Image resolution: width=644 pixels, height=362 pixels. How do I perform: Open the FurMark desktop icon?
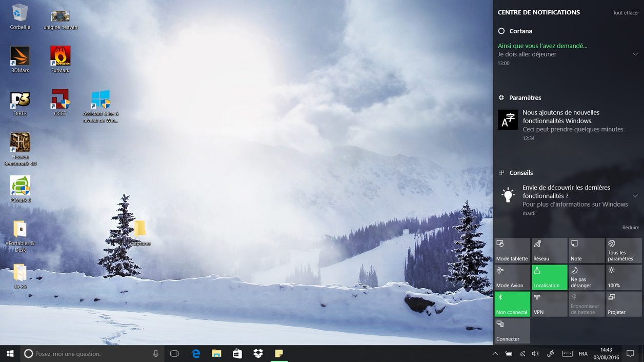(x=60, y=56)
